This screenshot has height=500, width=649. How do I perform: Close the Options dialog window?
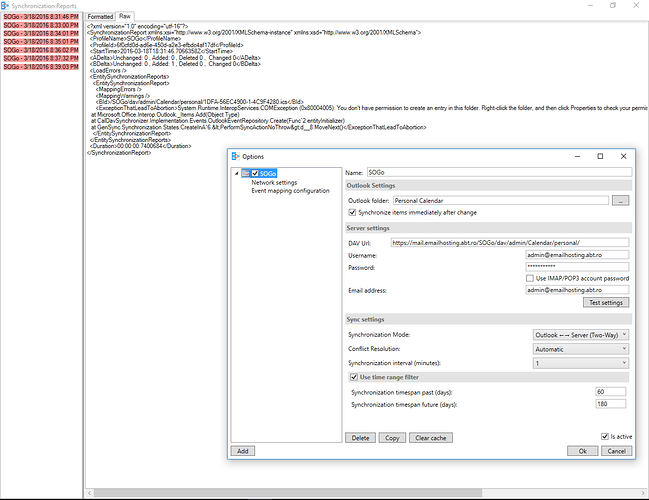(x=623, y=156)
